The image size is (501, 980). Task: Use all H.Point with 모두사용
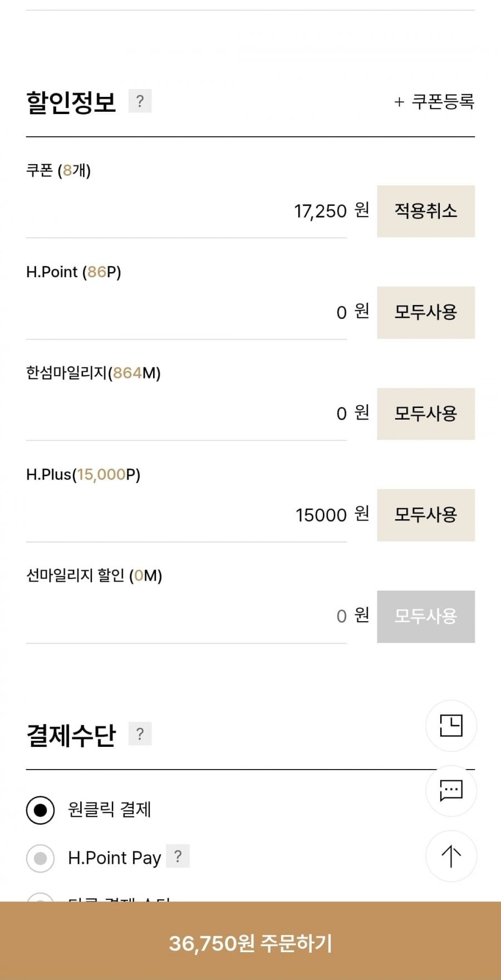tap(426, 312)
